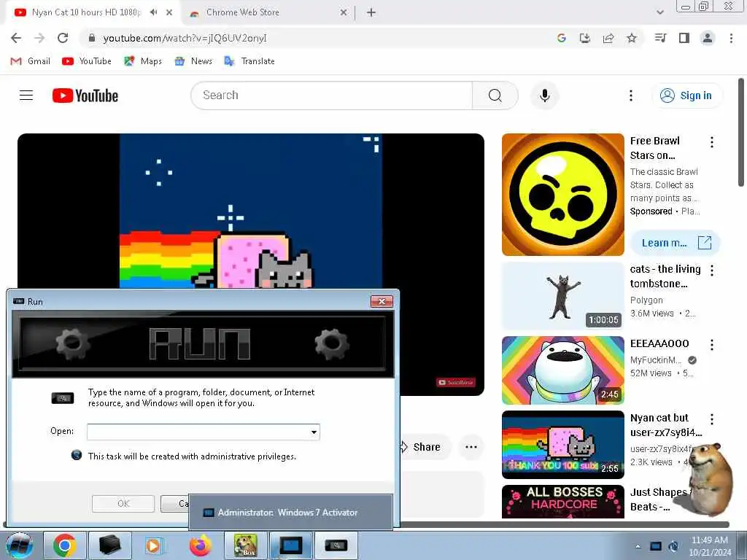Expand the Open combo box dropdown arrow
Image resolution: width=747 pixels, height=560 pixels.
coord(314,432)
